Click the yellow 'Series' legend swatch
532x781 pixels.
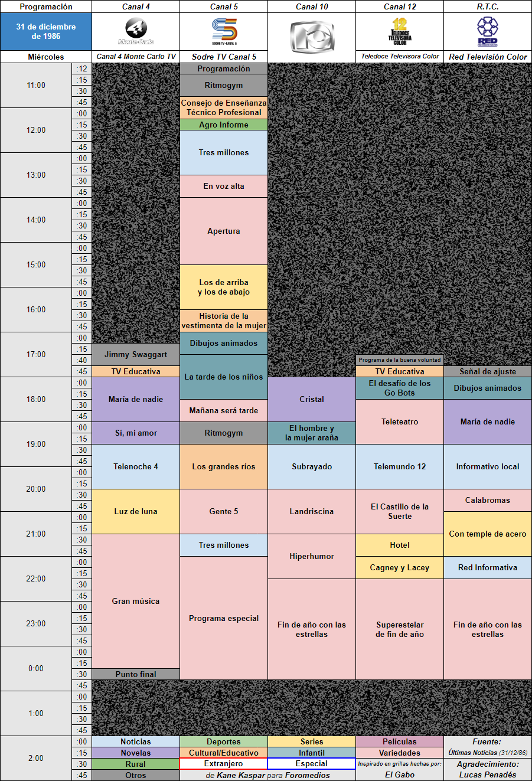click(311, 741)
